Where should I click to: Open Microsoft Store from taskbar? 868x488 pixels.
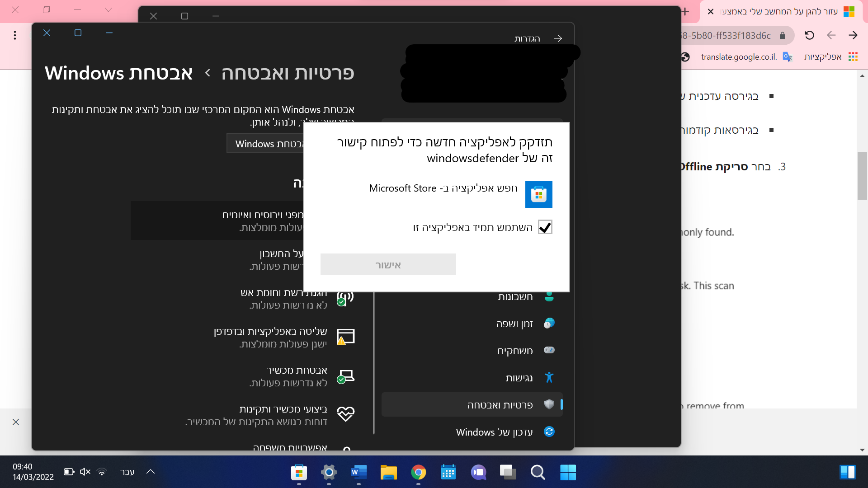[x=299, y=473]
